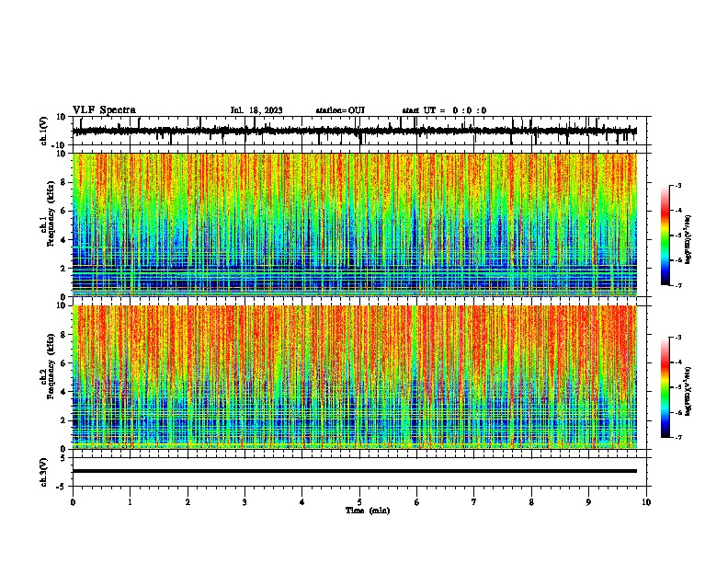Click tick label "7" on the time axis
Viewport: 728px width, 563px height.
coord(474,502)
